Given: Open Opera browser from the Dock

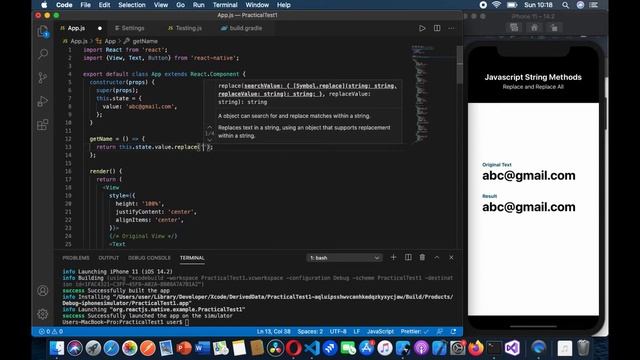Looking at the screenshot, I should [x=293, y=348].
